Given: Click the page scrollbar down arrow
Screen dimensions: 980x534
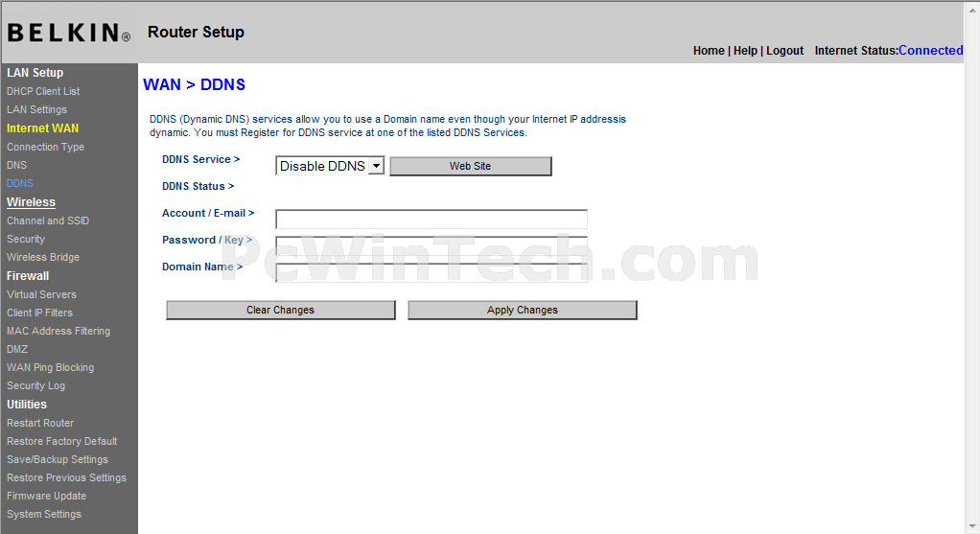Looking at the screenshot, I should point(972,527).
